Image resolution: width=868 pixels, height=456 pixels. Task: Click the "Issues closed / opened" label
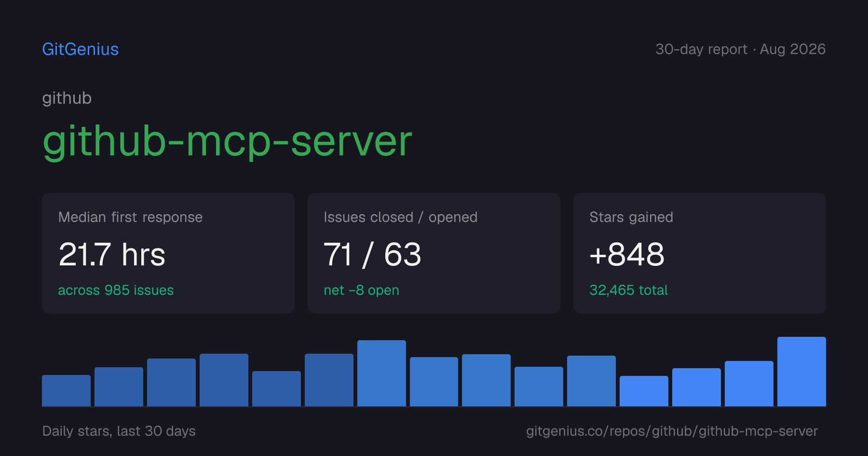click(x=401, y=217)
